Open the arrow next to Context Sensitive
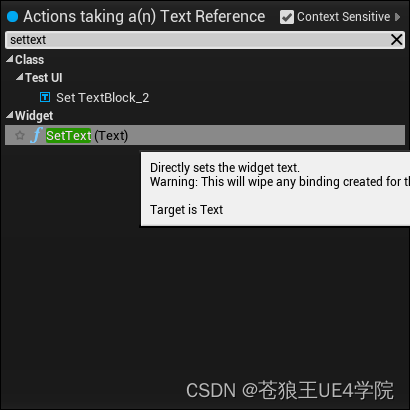Viewport: 410px width, 410px height. (397, 17)
